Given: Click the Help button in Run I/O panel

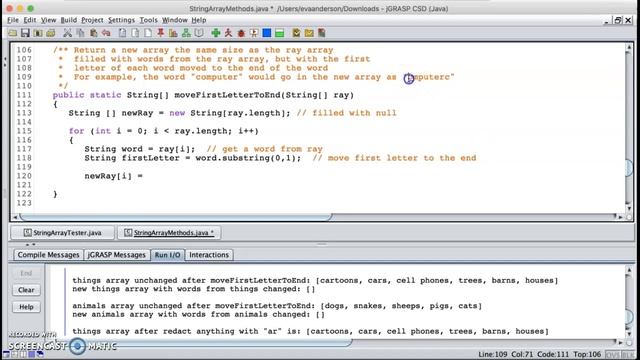Looking at the screenshot, I should [26, 307].
